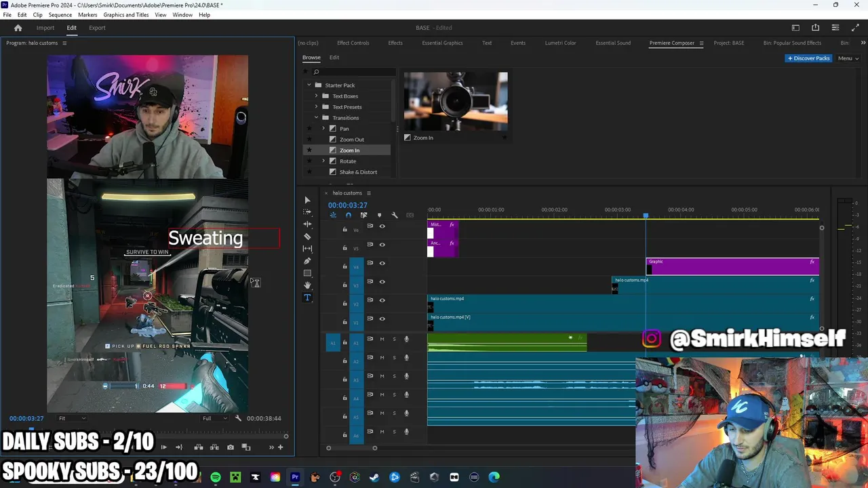Click the Discover Packs button
868x488 pixels.
click(x=808, y=58)
